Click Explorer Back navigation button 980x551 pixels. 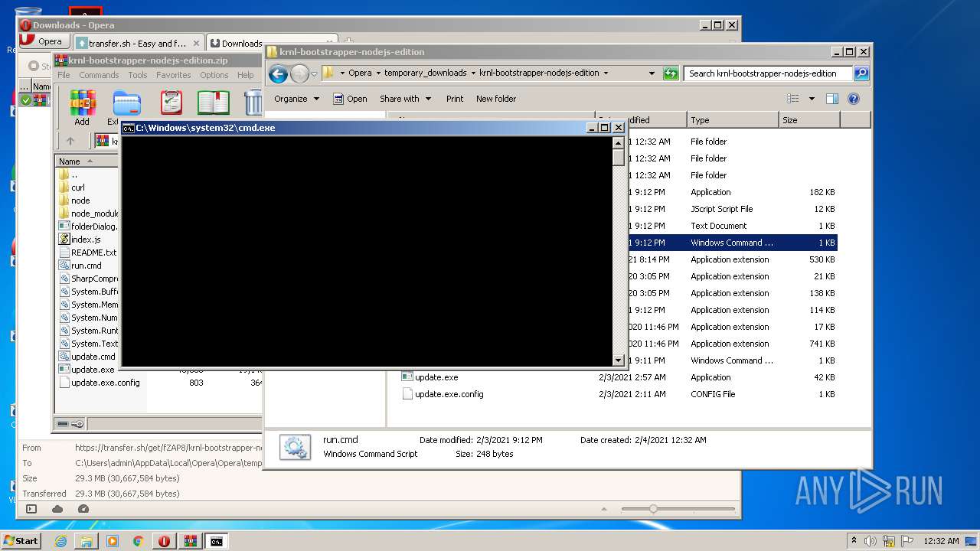278,73
